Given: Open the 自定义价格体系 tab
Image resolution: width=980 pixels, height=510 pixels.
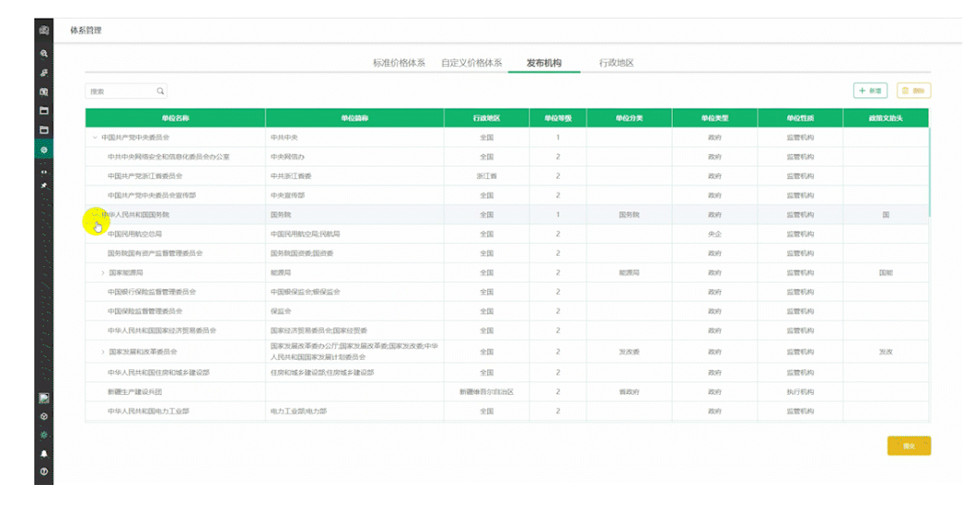Looking at the screenshot, I should click(471, 63).
